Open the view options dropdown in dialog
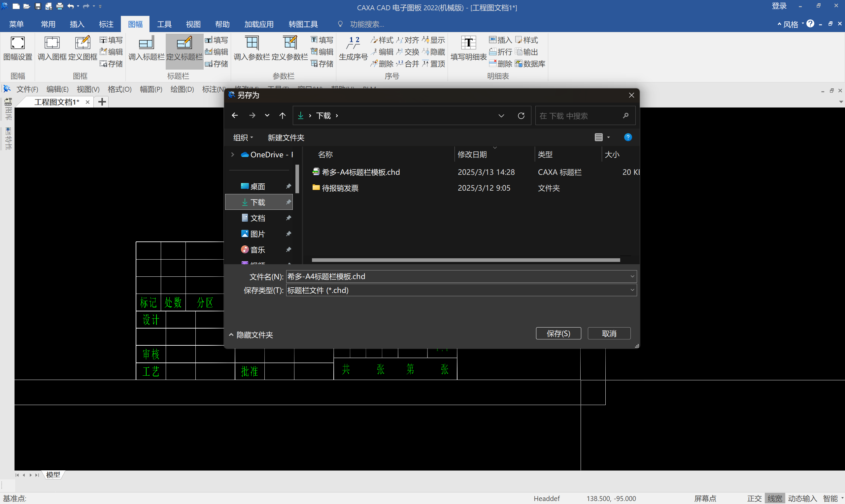The image size is (845, 504). point(608,137)
